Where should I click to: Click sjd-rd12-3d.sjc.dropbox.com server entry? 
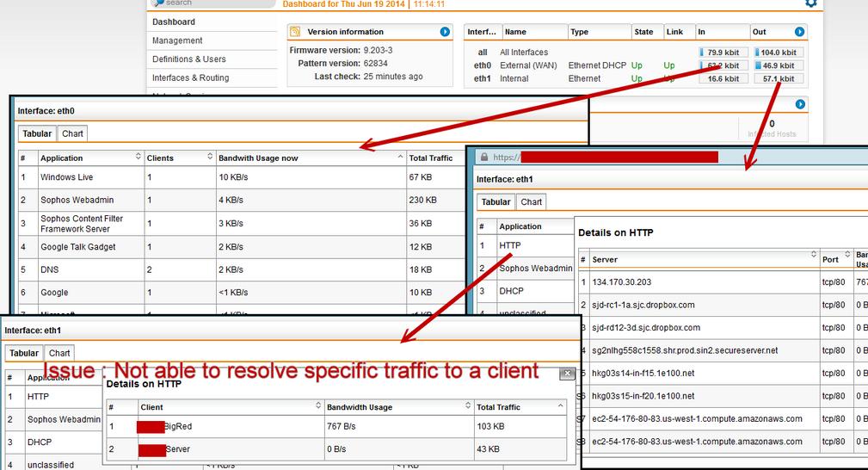click(646, 328)
